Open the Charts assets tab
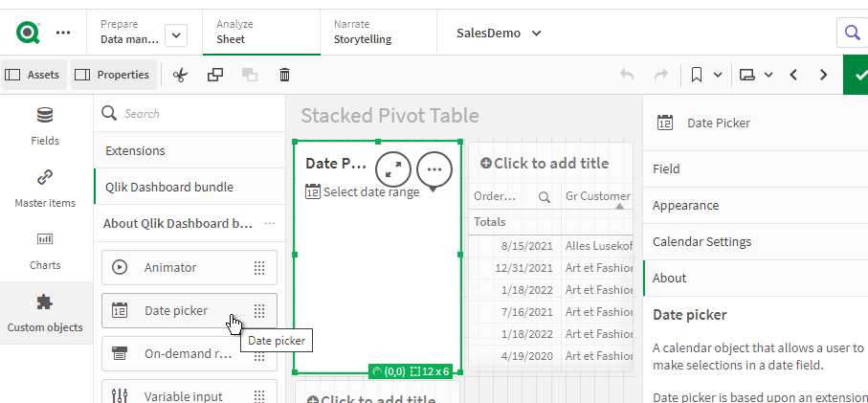Screen dimensions: 868x403 (45, 249)
